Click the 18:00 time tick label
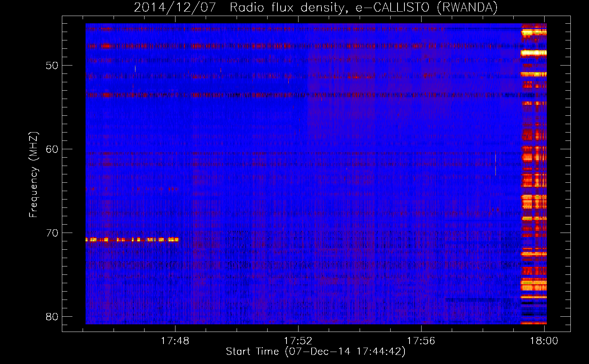This screenshot has height=364, width=589. (544, 341)
